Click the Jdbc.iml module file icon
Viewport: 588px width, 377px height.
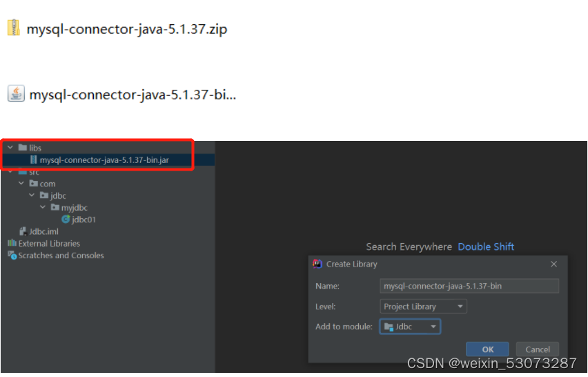23,231
